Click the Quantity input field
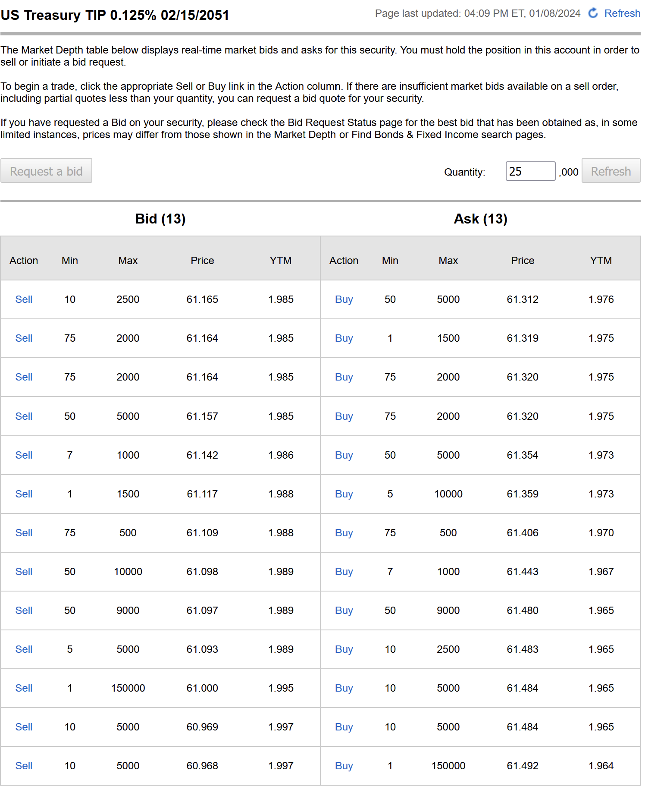Viewport: 670px width, 812px height. (530, 171)
